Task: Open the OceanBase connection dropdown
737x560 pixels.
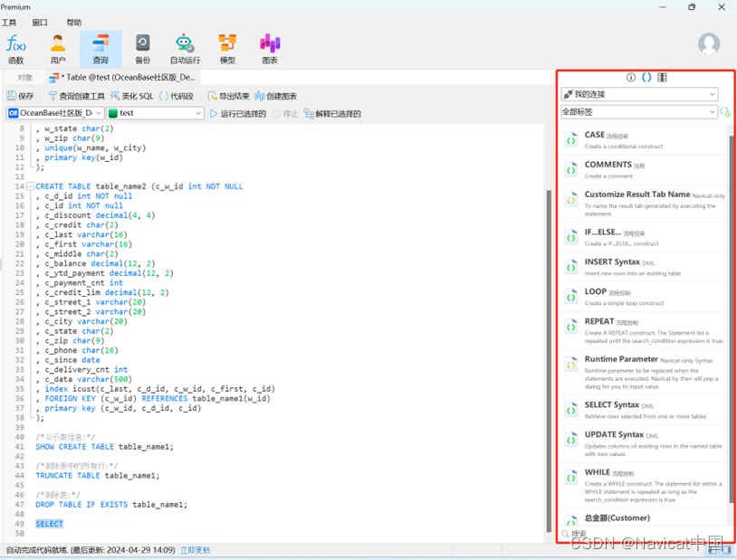Action: click(x=55, y=113)
